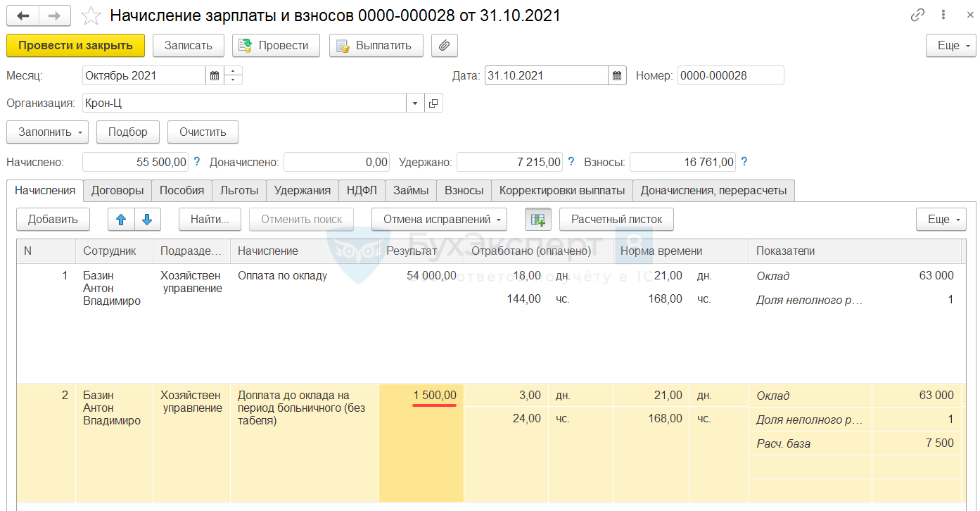Show help for Удержано amount
The image size is (980, 511).
571,162
